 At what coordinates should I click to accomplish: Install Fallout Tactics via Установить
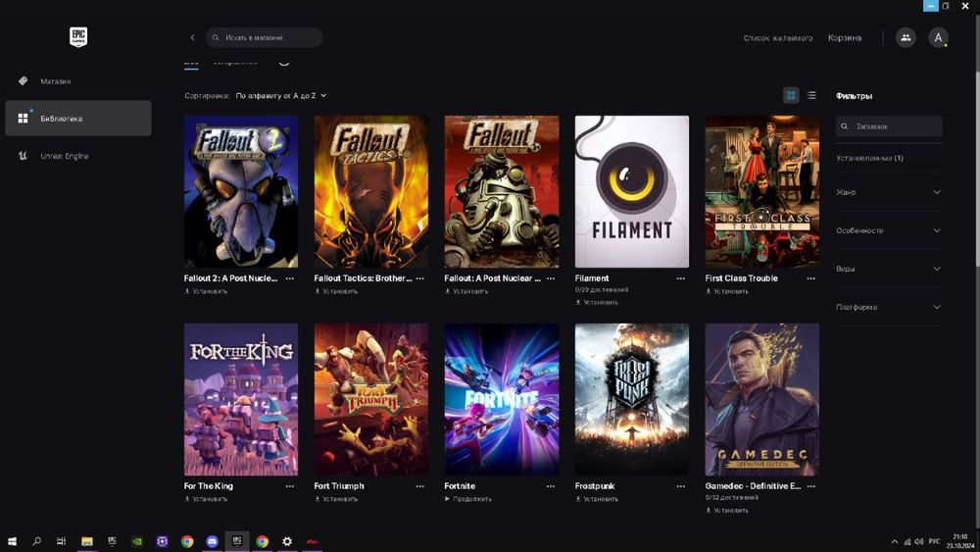[x=336, y=291]
